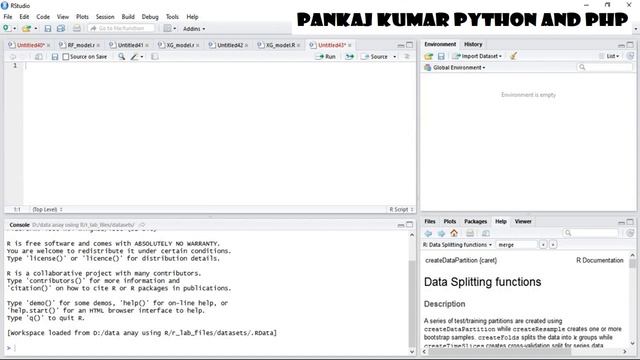The width and height of the screenshot is (640, 360).
Task: Go back in Help pane
Action: point(428,233)
